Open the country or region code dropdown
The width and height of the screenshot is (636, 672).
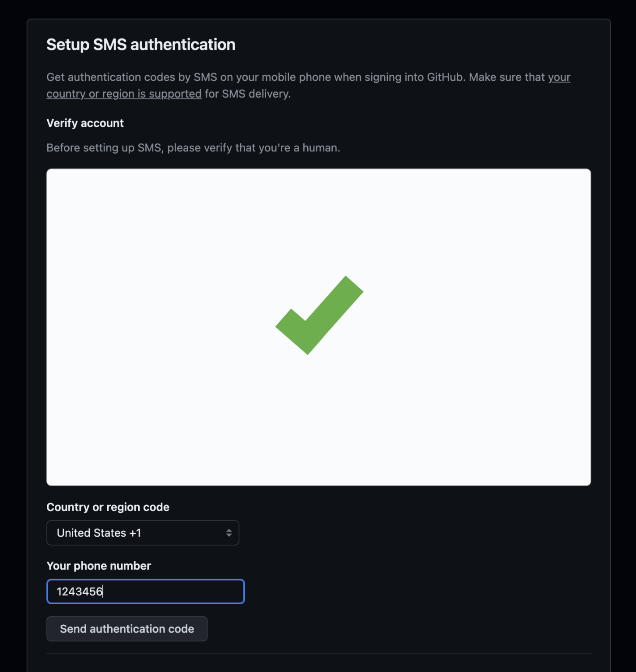(x=142, y=532)
